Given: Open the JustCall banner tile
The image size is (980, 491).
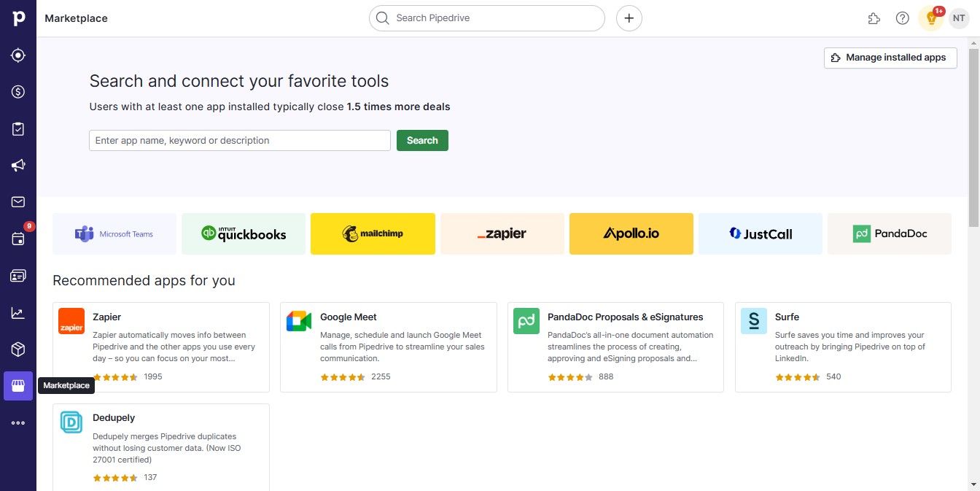Looking at the screenshot, I should point(761,234).
